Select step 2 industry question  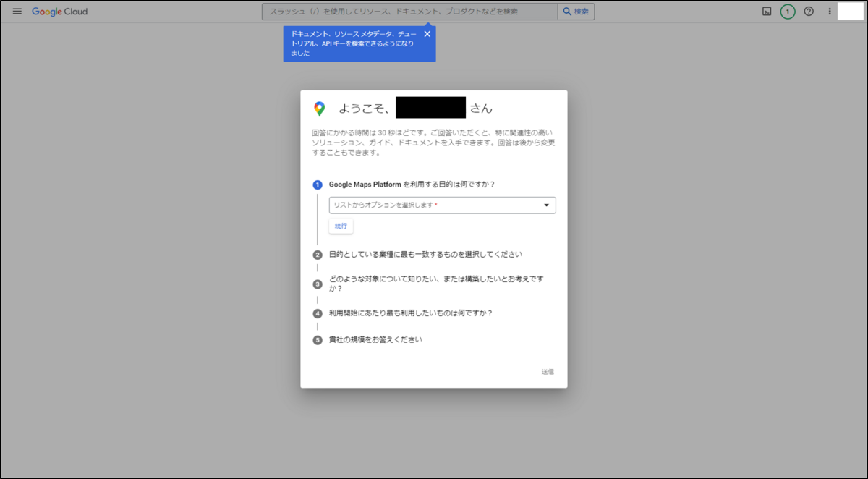[x=425, y=255]
